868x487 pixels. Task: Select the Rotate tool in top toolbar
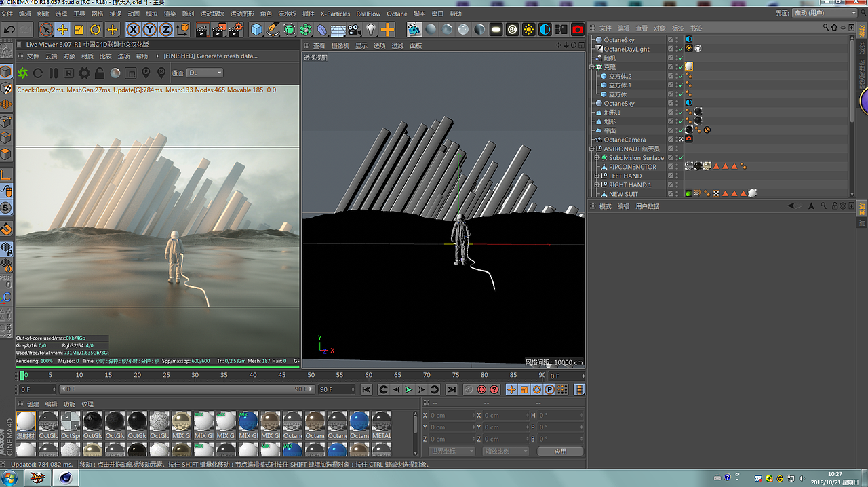(96, 29)
